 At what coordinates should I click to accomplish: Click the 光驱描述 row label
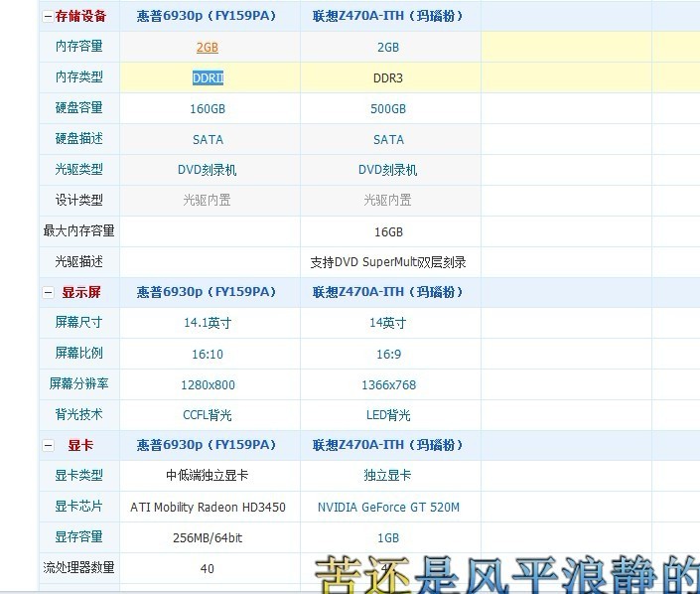(x=79, y=261)
